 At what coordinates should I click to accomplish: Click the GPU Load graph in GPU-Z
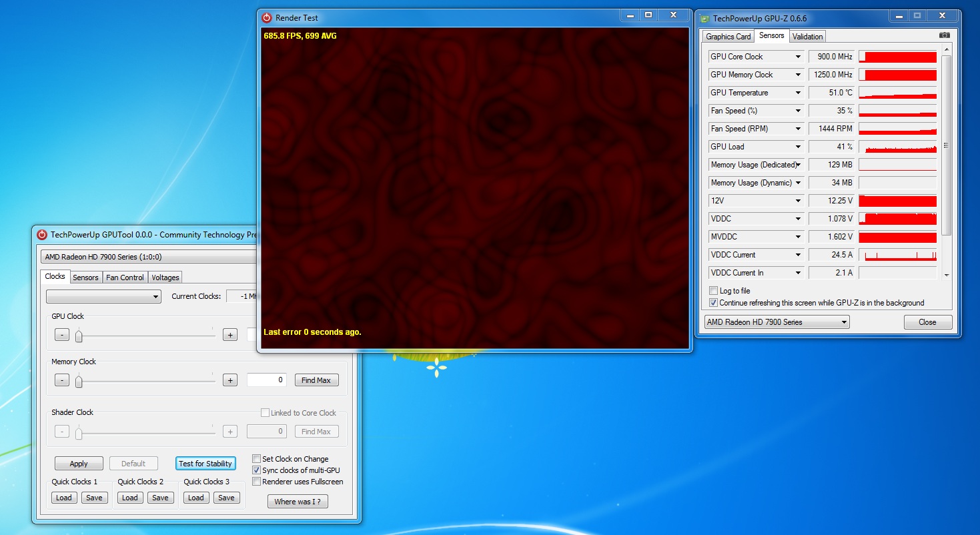click(897, 147)
